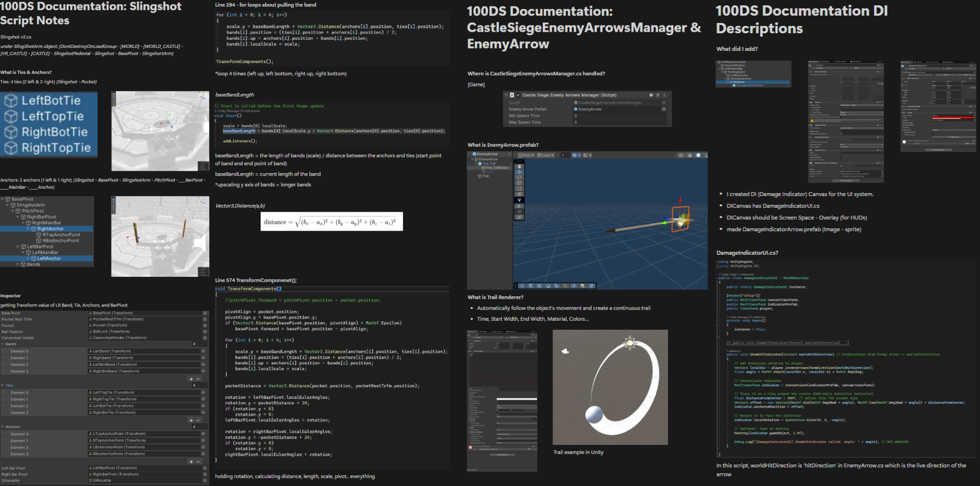
Task: Click the Max Spawn Time field
Action: point(620,122)
